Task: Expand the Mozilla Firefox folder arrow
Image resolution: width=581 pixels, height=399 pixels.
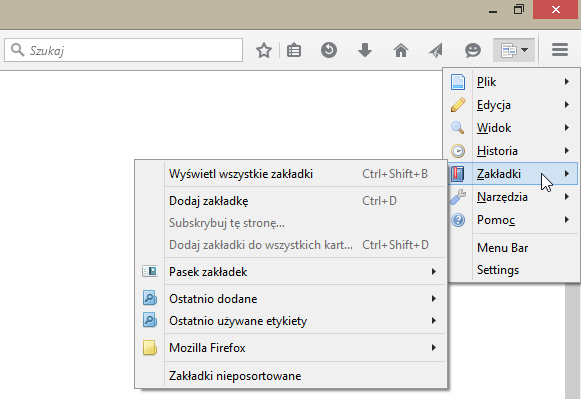Action: 434,348
